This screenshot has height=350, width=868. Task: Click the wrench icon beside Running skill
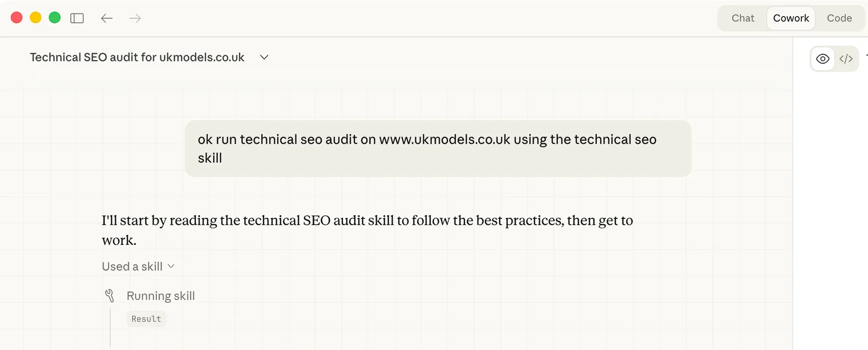[110, 296]
